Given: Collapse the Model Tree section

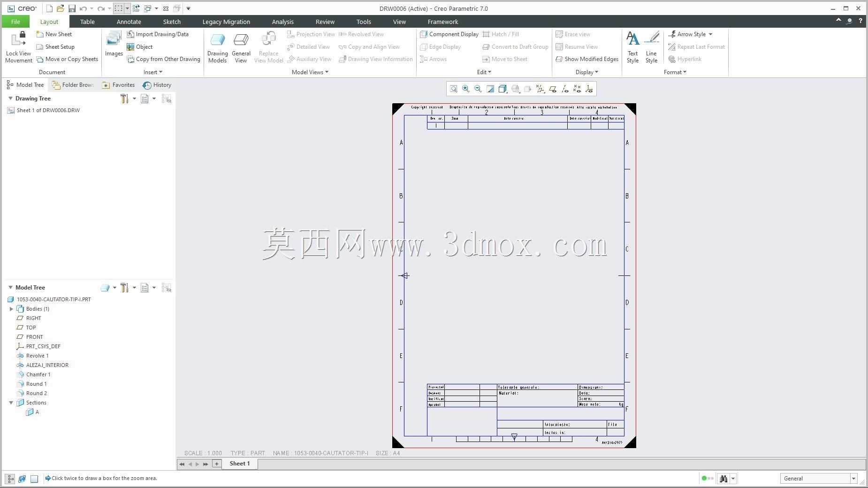Looking at the screenshot, I should click(10, 288).
